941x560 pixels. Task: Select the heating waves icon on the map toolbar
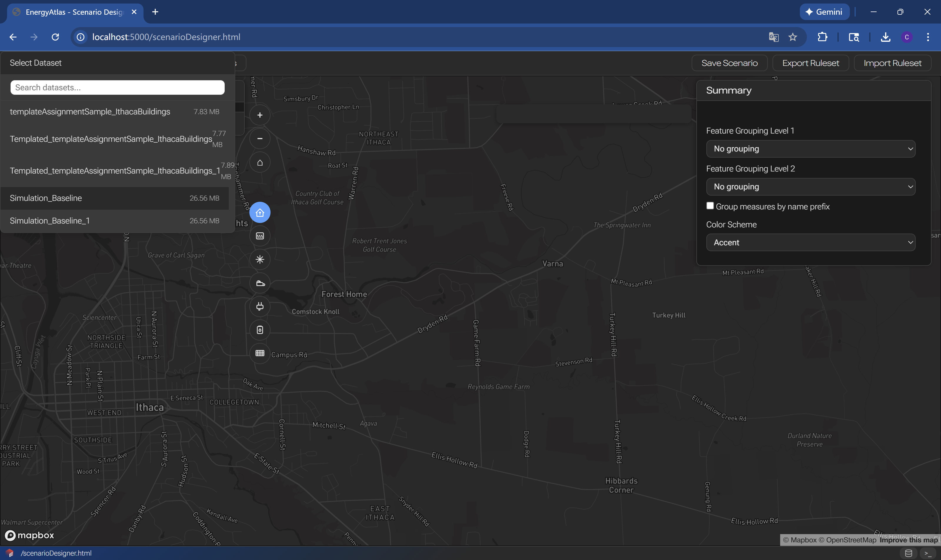[x=260, y=236]
